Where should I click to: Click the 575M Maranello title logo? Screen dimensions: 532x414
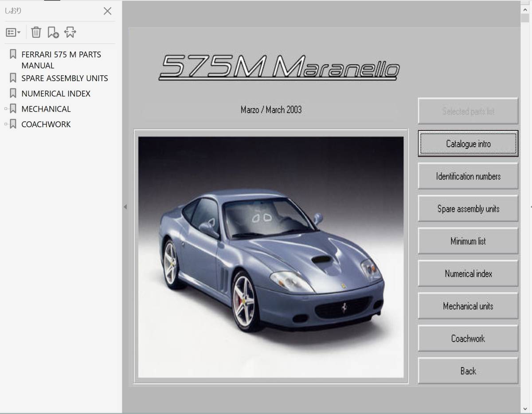tap(279, 67)
